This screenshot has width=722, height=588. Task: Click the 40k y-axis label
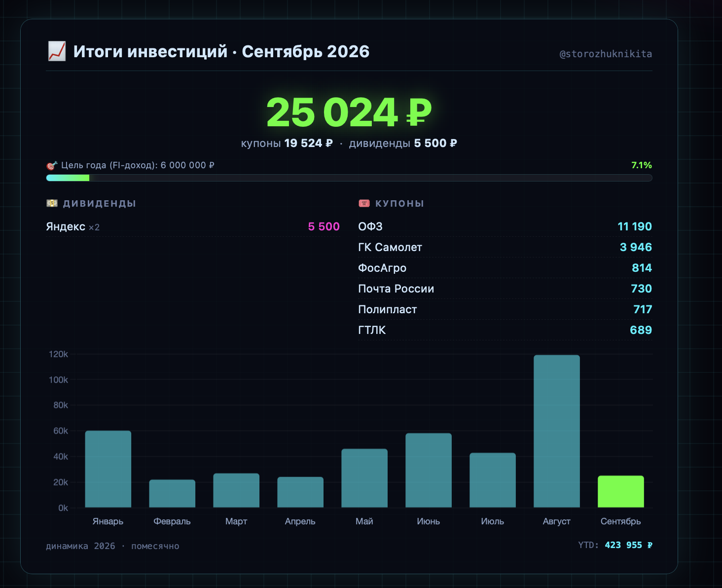(x=61, y=456)
